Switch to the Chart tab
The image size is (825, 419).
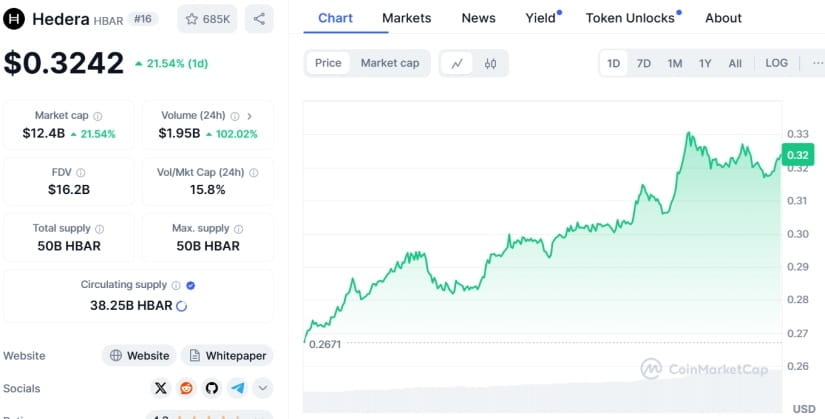pos(335,18)
